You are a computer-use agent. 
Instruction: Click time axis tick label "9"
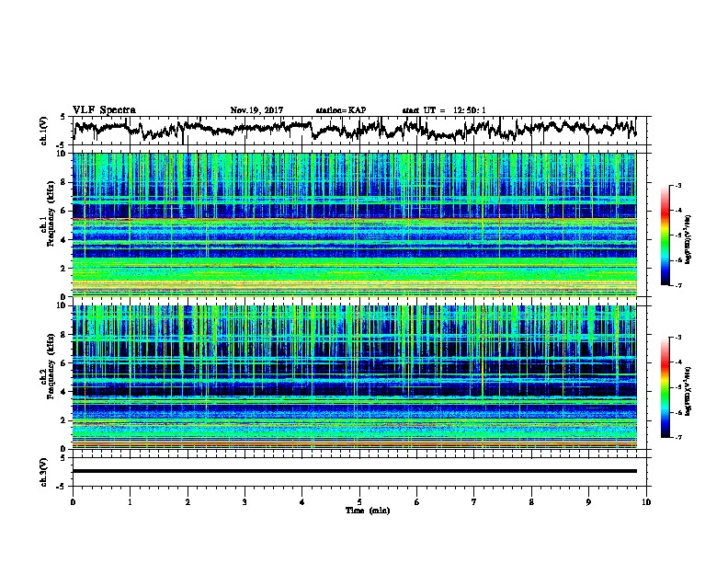click(588, 502)
